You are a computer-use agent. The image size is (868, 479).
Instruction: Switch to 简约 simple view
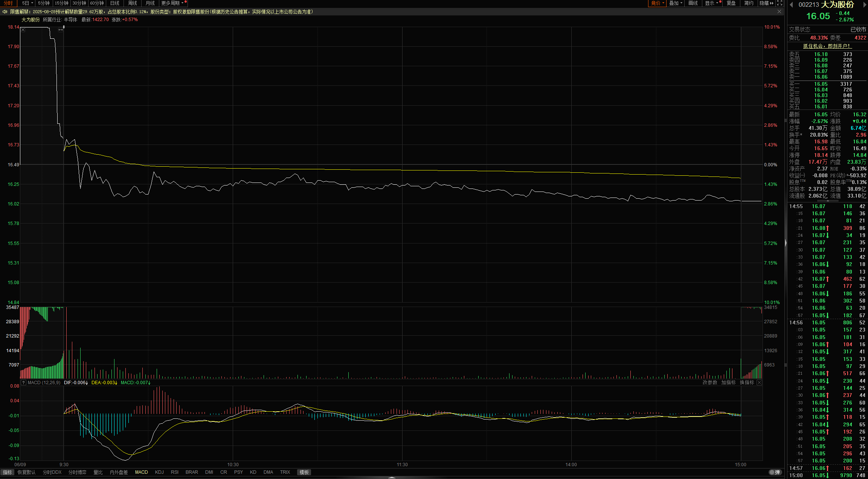[x=749, y=3]
